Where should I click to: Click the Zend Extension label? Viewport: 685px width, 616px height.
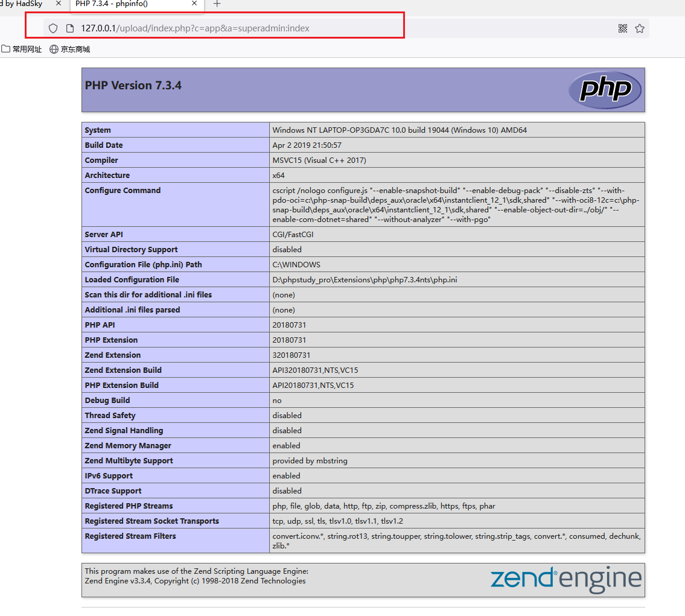[113, 355]
